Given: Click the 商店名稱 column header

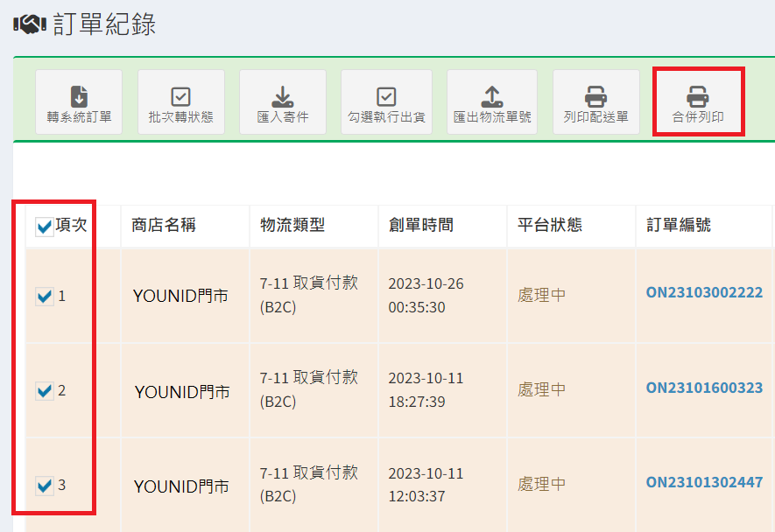Looking at the screenshot, I should [x=164, y=226].
